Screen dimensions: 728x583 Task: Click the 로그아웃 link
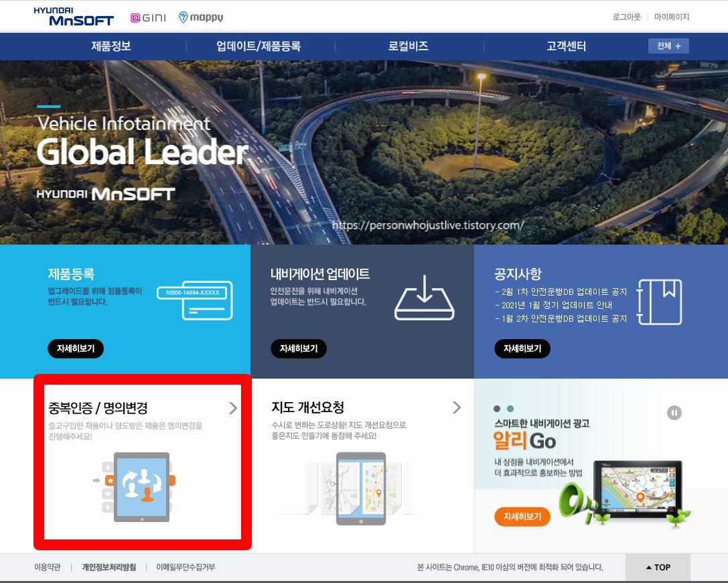click(626, 17)
